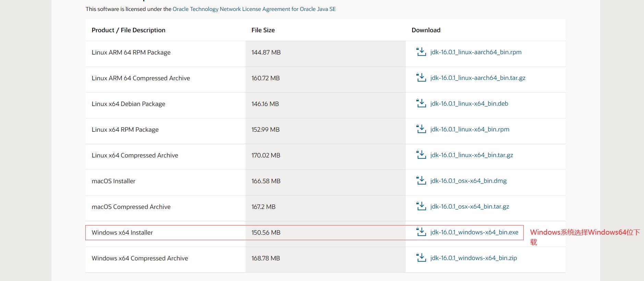Viewport: 644px width, 281px height.
Task: Click the 166.58 MB file size
Action: [x=266, y=181]
